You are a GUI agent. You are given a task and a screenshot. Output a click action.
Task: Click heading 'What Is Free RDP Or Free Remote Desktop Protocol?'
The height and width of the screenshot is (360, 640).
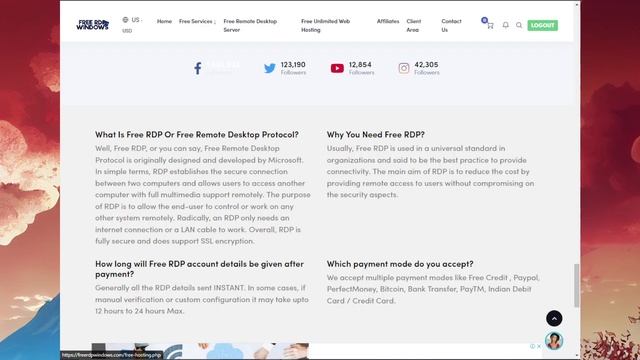pos(197,134)
